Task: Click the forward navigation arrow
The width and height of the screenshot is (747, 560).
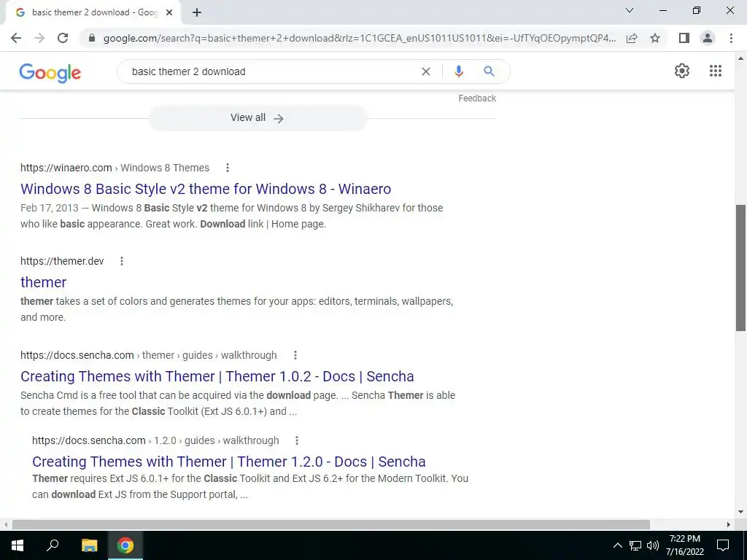Action: pyautogui.click(x=39, y=38)
